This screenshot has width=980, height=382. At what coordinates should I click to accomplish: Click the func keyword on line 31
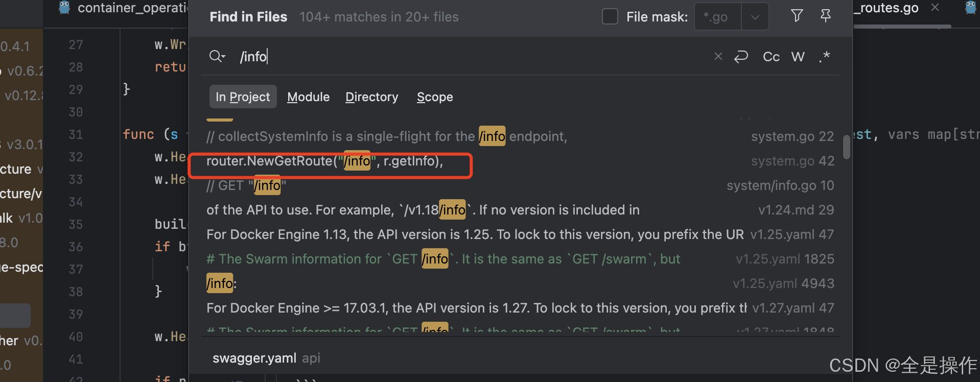pos(138,134)
